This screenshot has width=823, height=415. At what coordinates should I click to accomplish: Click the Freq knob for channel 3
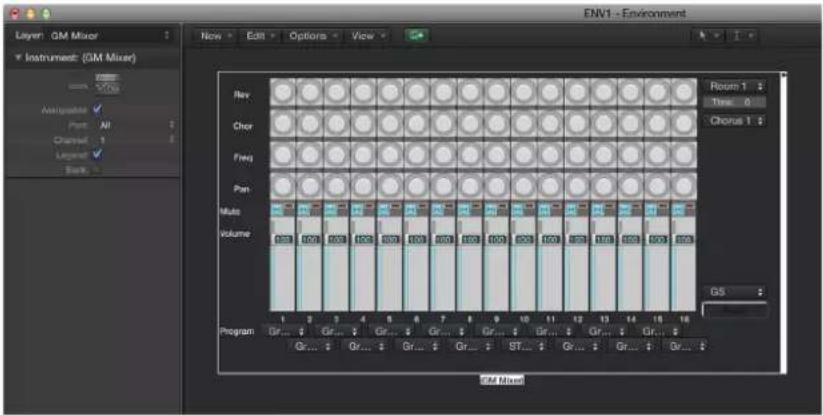click(x=336, y=155)
